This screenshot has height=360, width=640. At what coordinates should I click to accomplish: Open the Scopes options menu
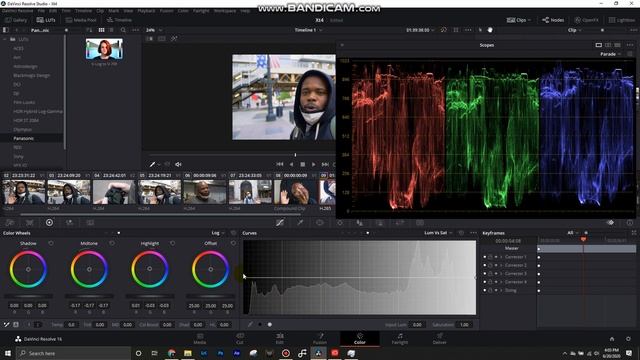630,45
